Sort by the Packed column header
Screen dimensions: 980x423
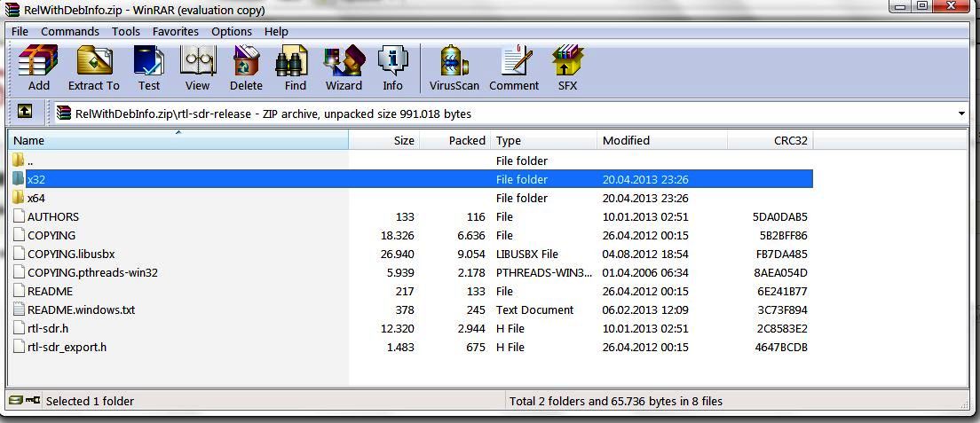pyautogui.click(x=454, y=140)
